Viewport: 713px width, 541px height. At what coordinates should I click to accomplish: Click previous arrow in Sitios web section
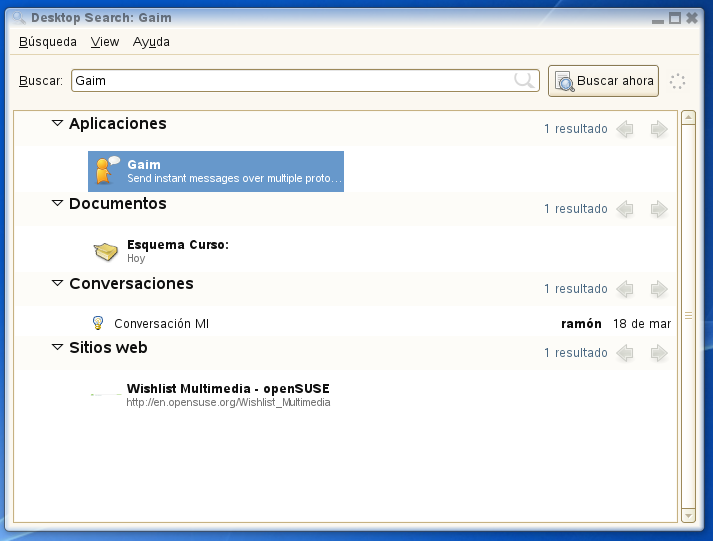[x=625, y=353]
